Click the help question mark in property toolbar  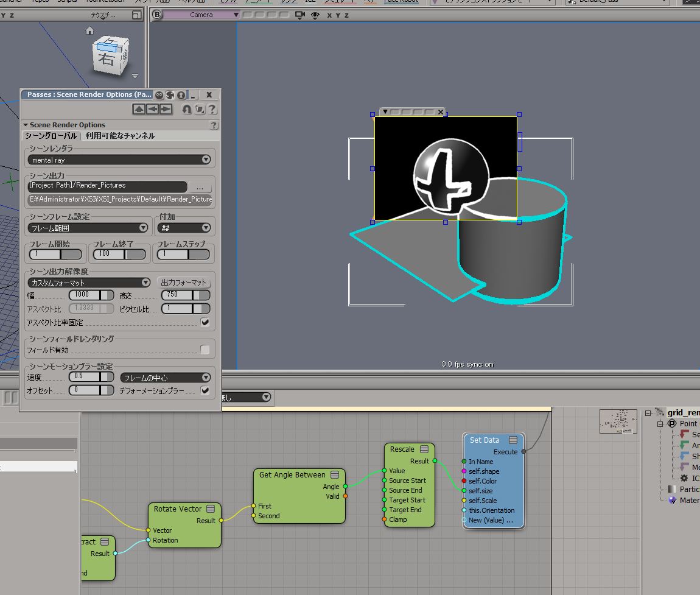[x=212, y=109]
